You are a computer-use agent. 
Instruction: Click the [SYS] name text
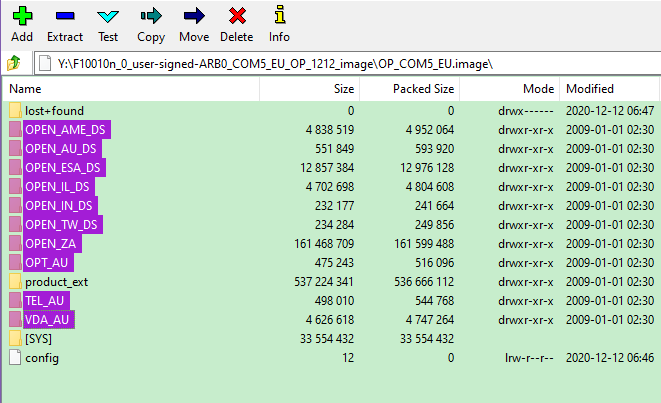click(x=38, y=339)
